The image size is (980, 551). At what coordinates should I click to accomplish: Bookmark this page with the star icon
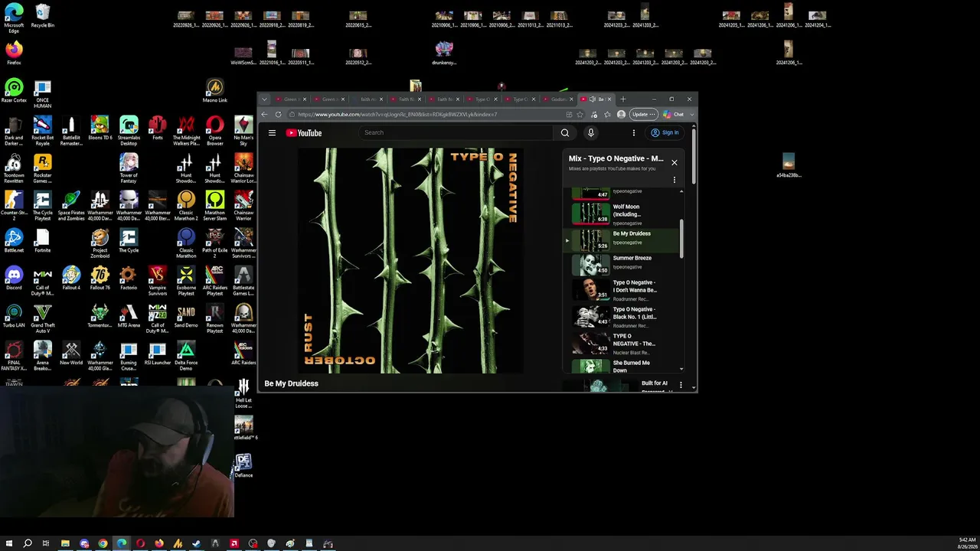point(580,114)
